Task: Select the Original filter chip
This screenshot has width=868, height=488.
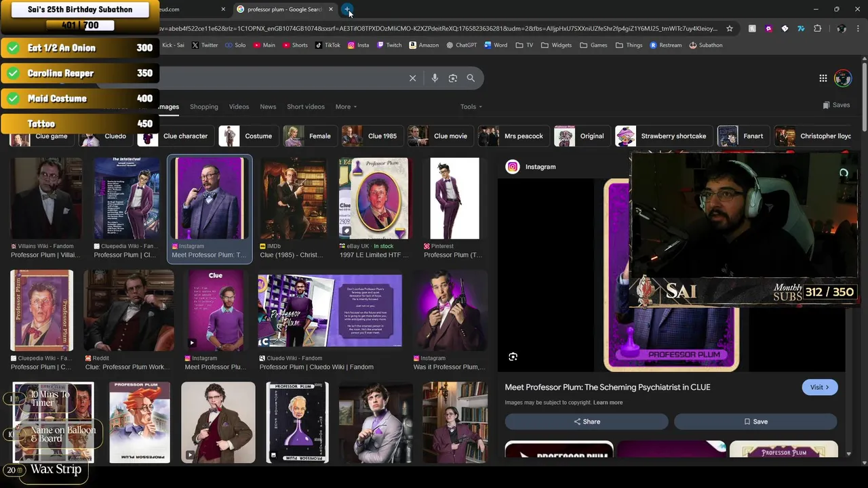Action: (582, 136)
